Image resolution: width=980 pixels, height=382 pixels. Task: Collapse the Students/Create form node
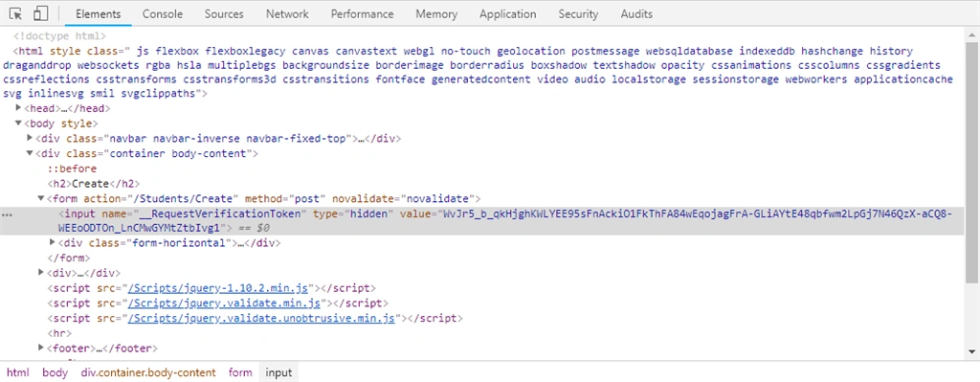tap(41, 199)
